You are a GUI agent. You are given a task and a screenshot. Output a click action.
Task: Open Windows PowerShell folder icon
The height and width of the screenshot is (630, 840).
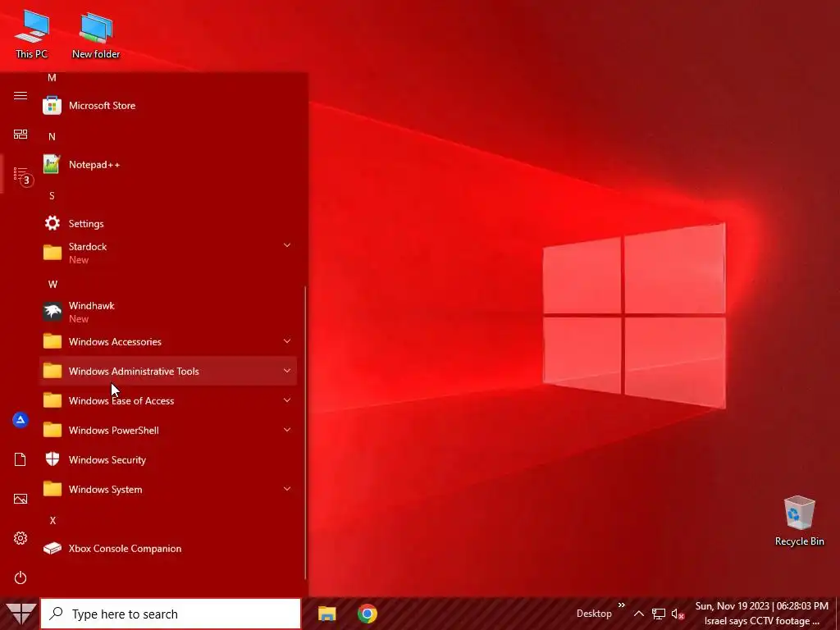pos(52,430)
